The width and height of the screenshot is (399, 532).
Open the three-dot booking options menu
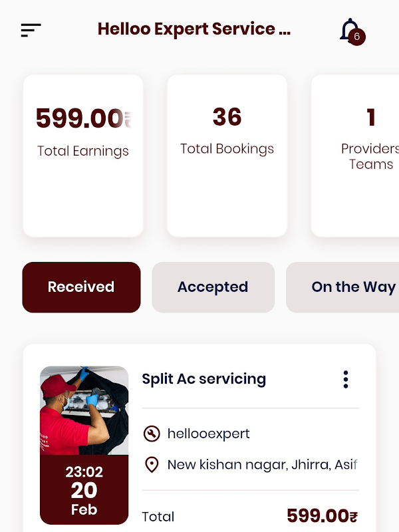pyautogui.click(x=345, y=380)
